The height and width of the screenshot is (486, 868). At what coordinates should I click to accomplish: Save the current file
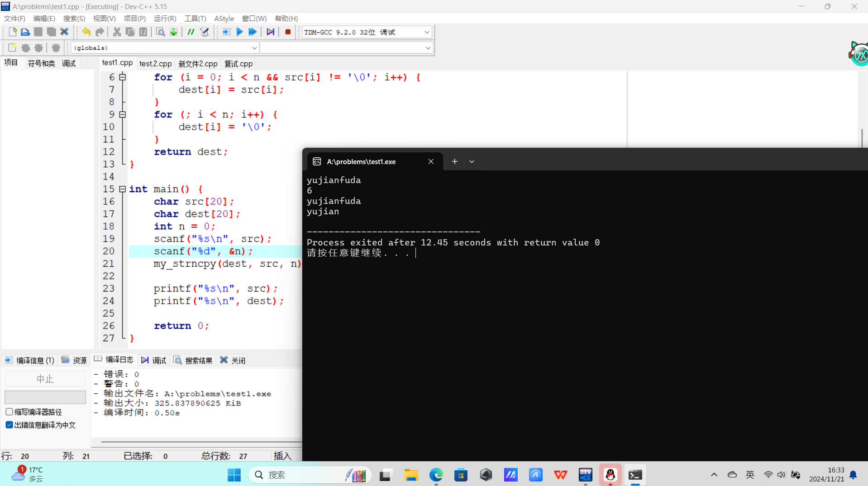tap(38, 32)
